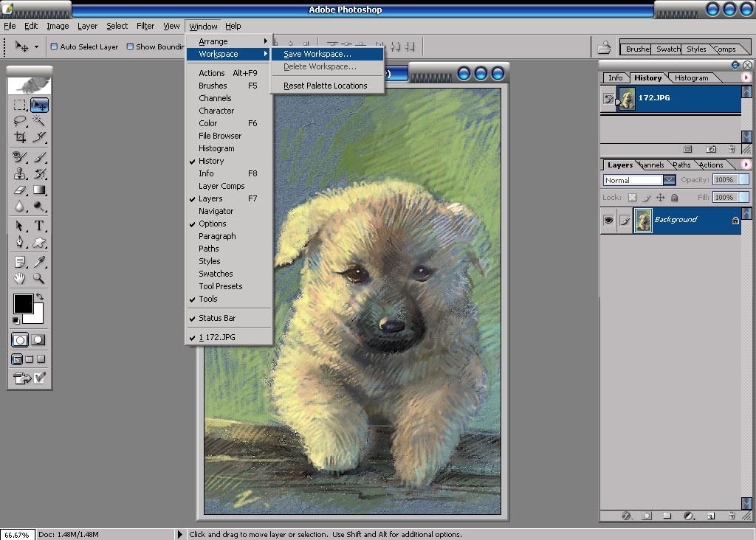Select the Slice tool
The height and width of the screenshot is (540, 756).
(39, 136)
